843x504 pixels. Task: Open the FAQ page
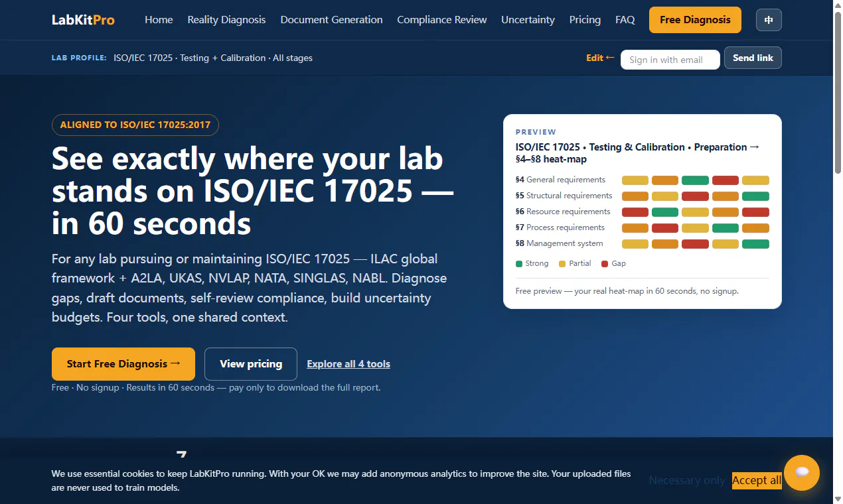(625, 20)
